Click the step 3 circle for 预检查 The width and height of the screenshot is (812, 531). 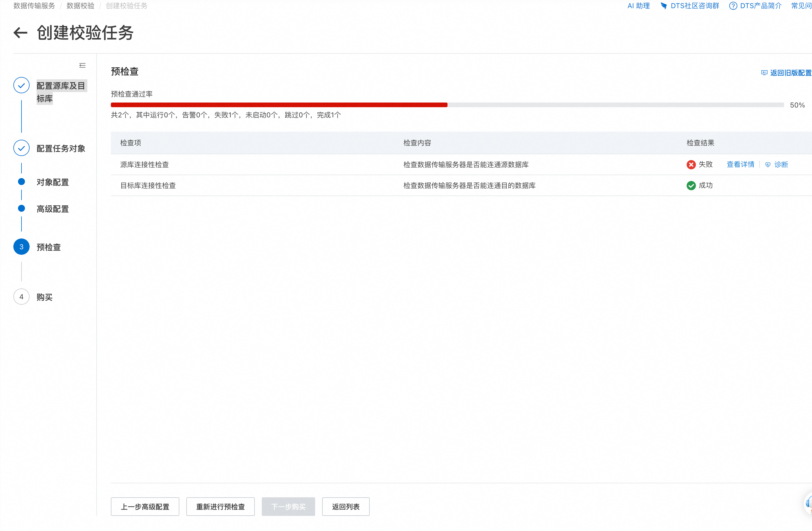pos(21,247)
